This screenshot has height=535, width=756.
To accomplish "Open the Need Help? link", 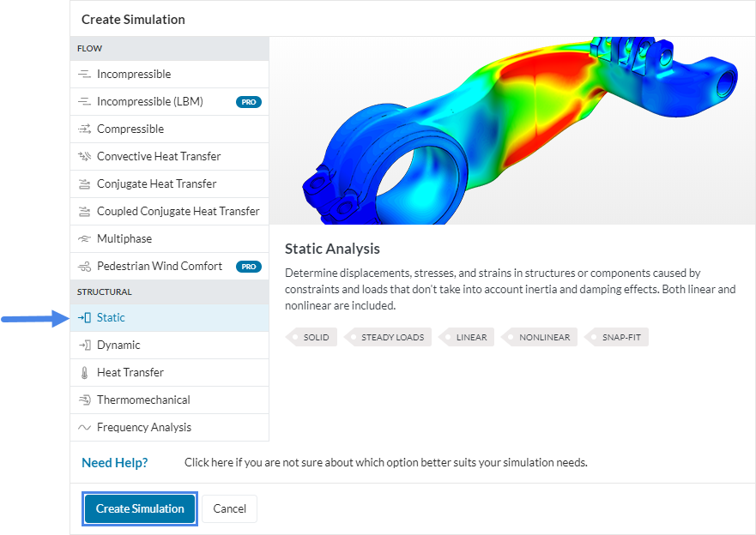I will click(114, 463).
